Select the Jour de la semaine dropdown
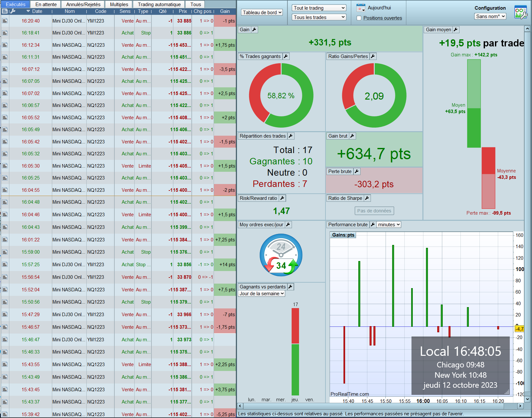532x418 pixels. [262, 294]
